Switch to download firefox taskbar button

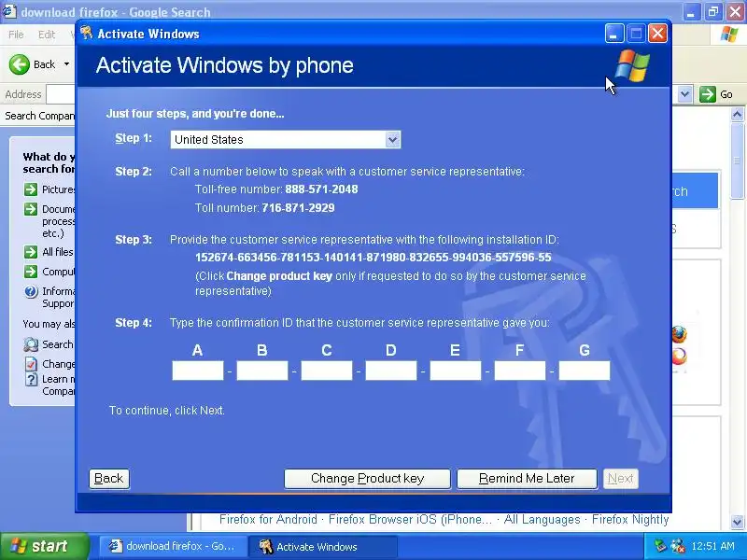pyautogui.click(x=173, y=546)
